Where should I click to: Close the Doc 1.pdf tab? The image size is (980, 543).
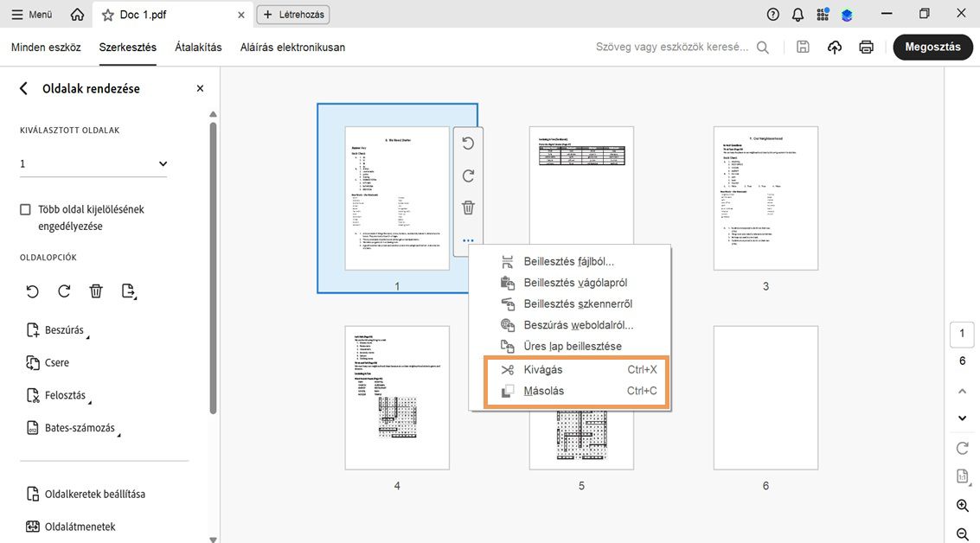(x=241, y=15)
